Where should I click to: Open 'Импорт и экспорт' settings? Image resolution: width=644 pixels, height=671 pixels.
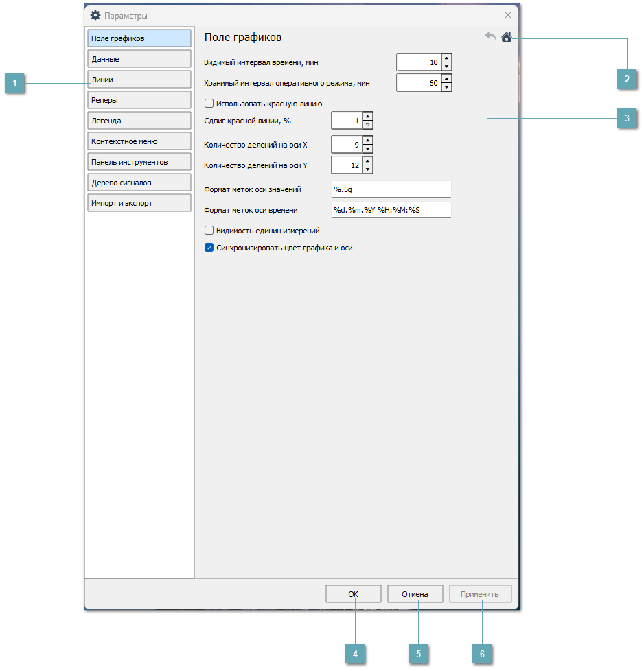click(x=139, y=203)
